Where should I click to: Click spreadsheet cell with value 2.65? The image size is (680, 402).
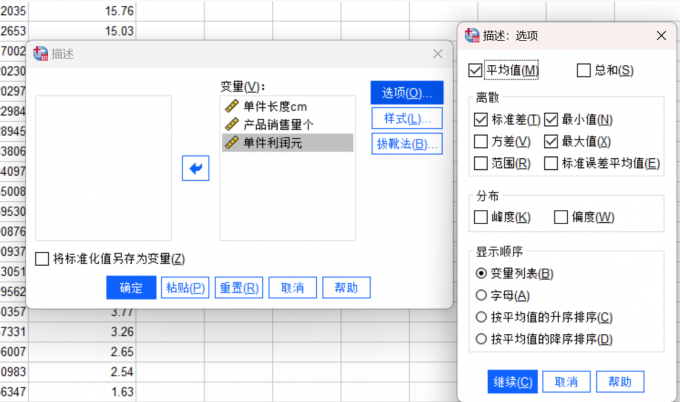click(82, 352)
